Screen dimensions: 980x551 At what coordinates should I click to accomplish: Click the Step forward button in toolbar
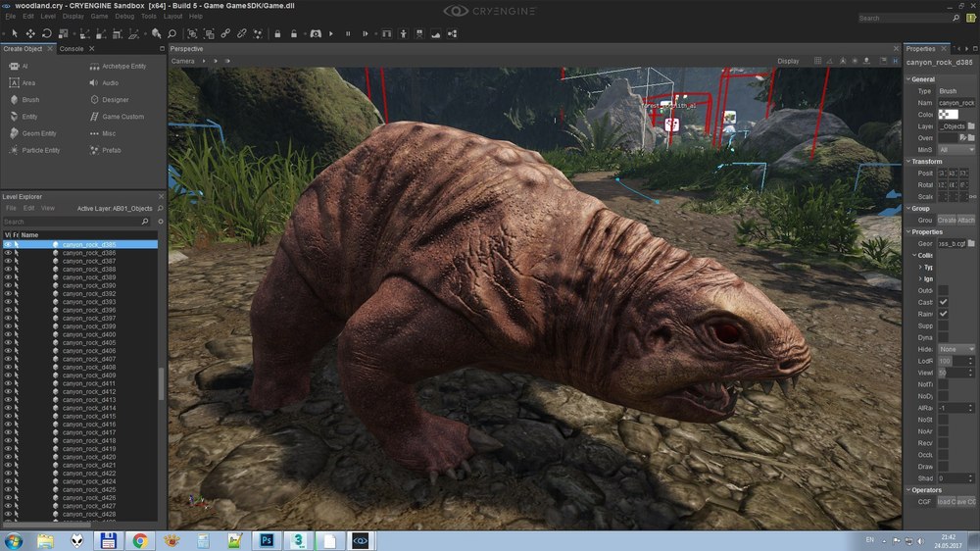coord(366,33)
